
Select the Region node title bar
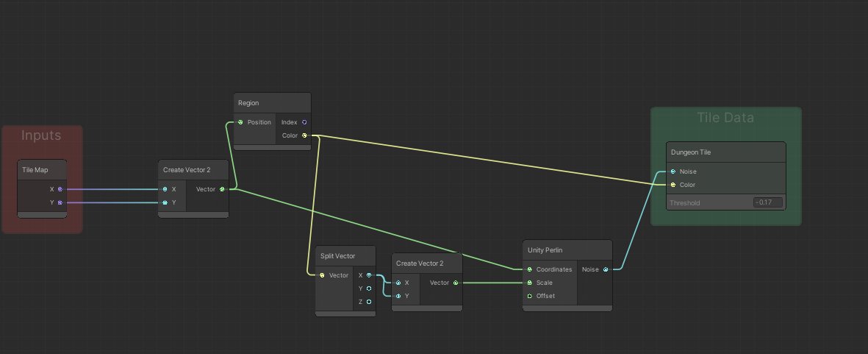tap(273, 103)
